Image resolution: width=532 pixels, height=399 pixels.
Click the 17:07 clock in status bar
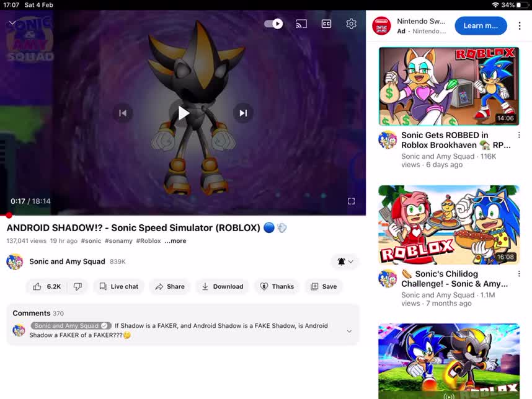12,5
